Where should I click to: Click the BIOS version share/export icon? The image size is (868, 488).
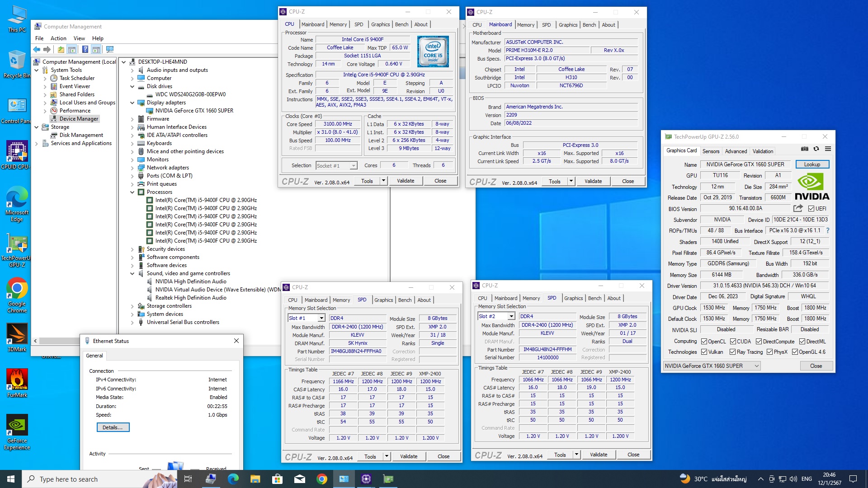(x=798, y=208)
